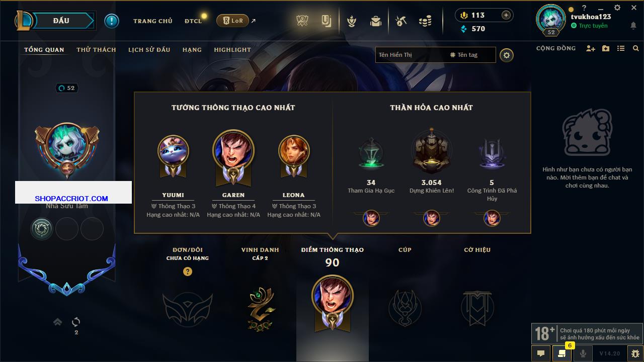Open the Crafting hammer icon
This screenshot has width=644, height=362.
click(x=401, y=21)
